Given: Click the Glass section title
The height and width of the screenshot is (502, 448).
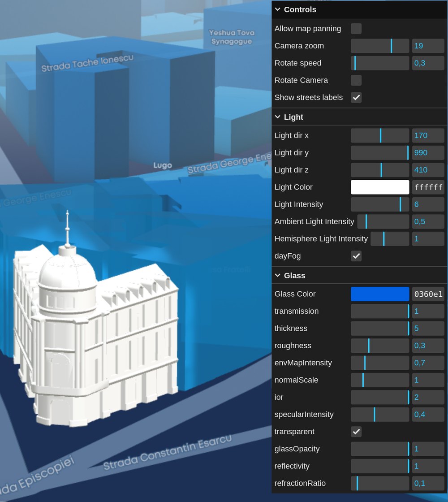Looking at the screenshot, I should 294,276.
